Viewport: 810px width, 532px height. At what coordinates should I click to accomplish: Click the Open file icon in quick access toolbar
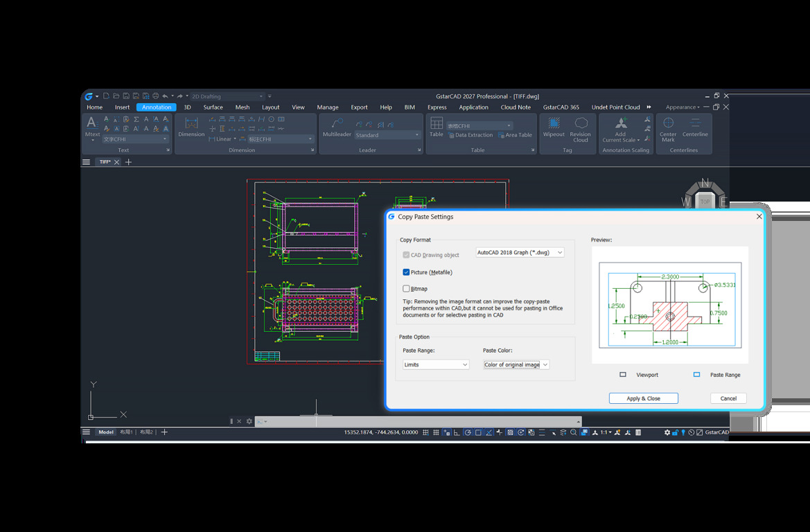click(x=116, y=96)
